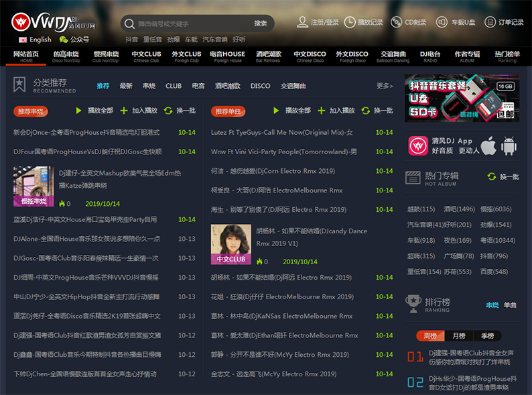Click 重低音 hot search keyword
The image size is (532, 395).
(152, 40)
